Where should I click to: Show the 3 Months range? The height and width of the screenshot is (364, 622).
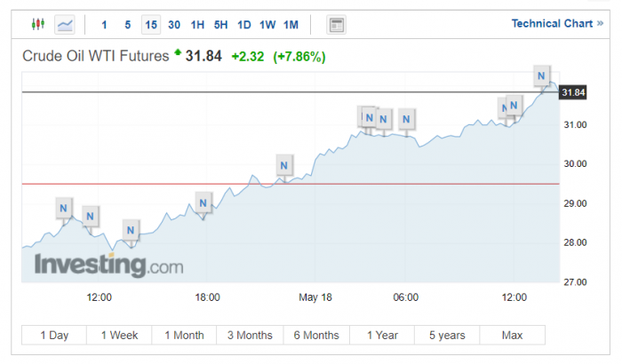(x=250, y=335)
